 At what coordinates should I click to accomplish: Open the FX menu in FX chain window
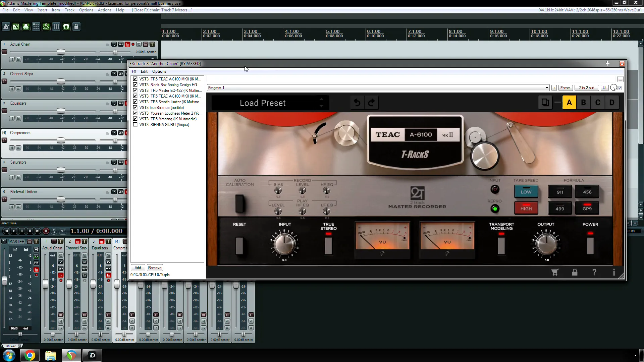coord(134,71)
